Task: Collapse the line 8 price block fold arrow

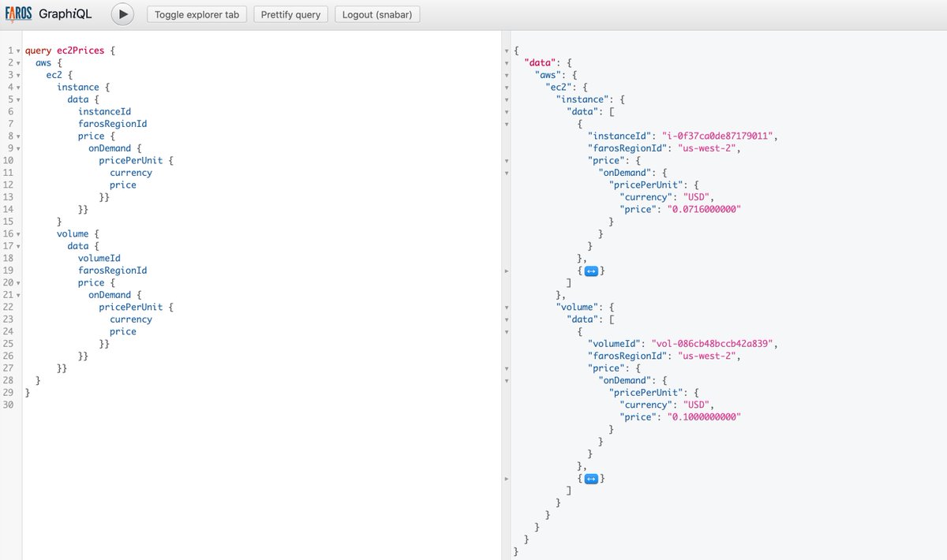Action: point(18,136)
